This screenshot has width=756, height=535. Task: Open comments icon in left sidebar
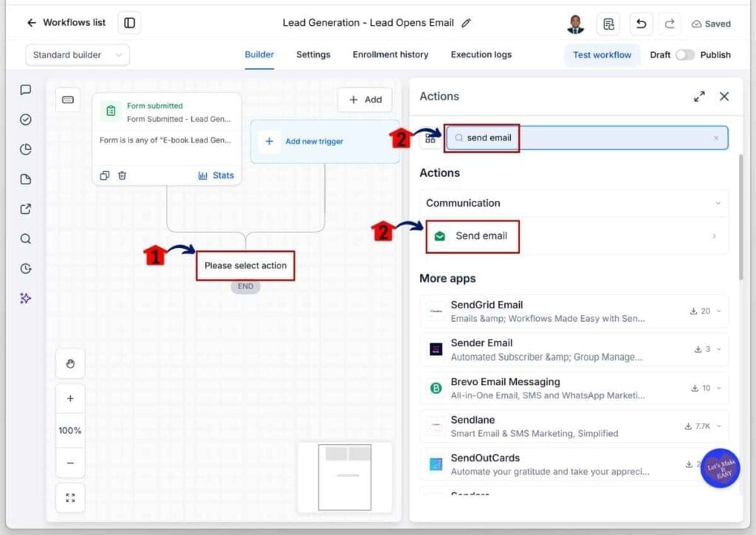(26, 89)
